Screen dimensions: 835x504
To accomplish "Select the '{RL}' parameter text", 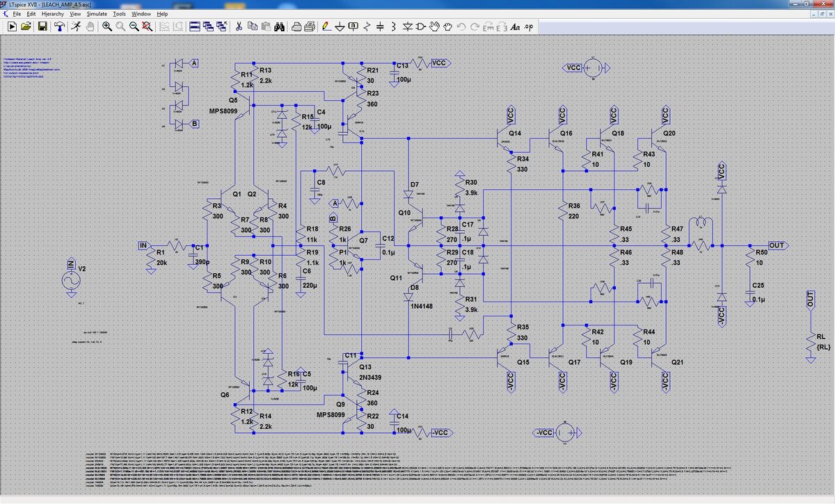I will 824,347.
